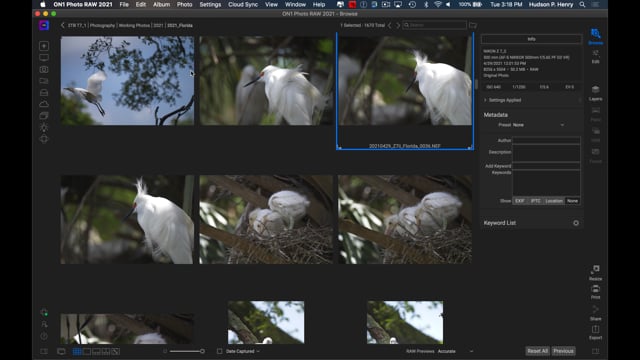640x360 pixels.
Task: Click the add/import plus icon in left sidebar
Action: click(44, 46)
